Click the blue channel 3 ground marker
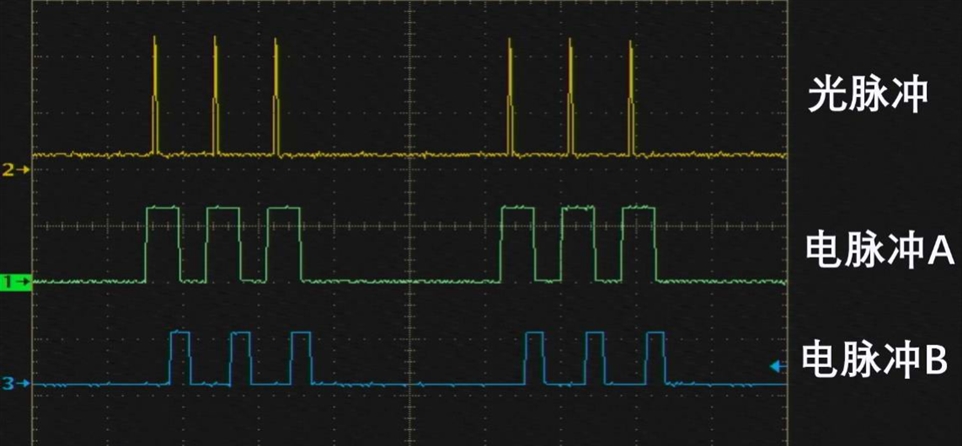Image resolution: width=962 pixels, height=446 pixels. [15, 382]
